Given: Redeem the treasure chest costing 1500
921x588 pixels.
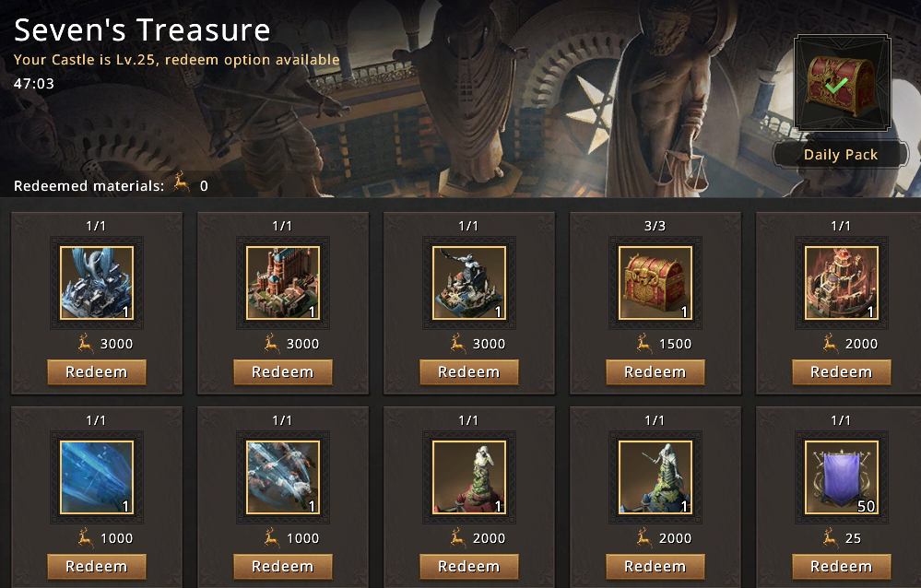Looking at the screenshot, I should (655, 371).
